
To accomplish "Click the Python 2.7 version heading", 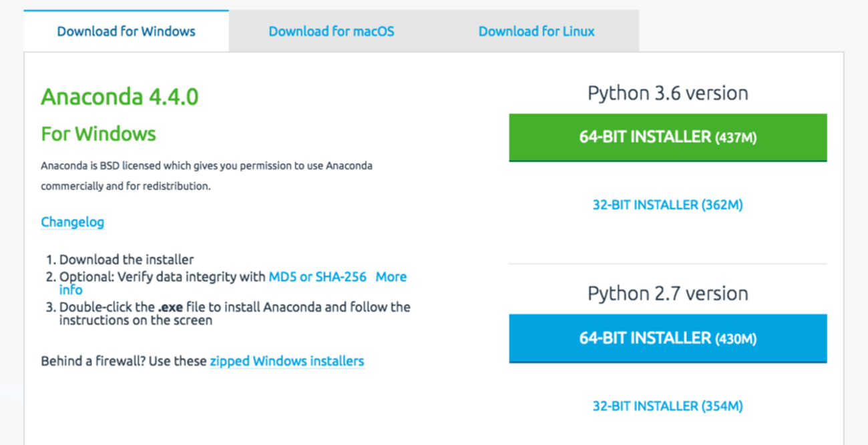I will point(668,294).
